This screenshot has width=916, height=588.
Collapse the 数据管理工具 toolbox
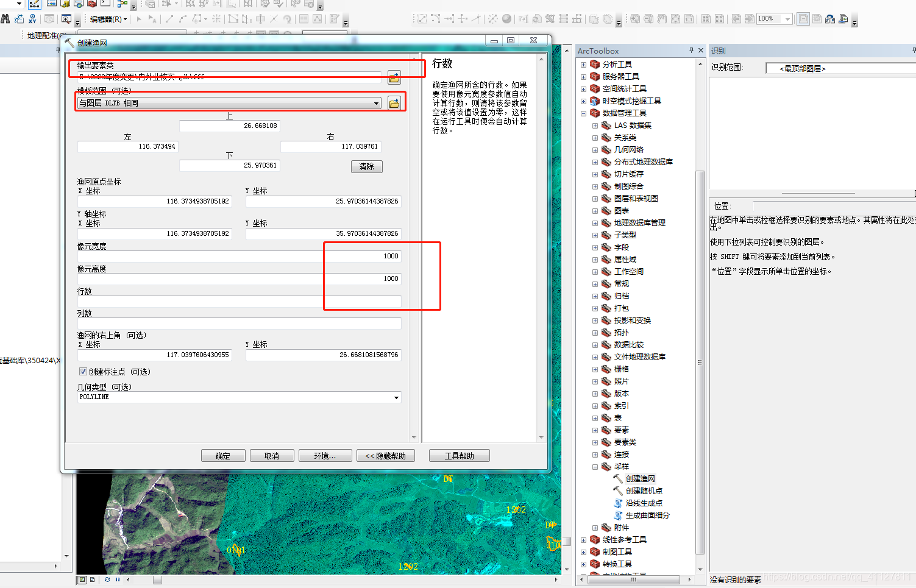583,113
